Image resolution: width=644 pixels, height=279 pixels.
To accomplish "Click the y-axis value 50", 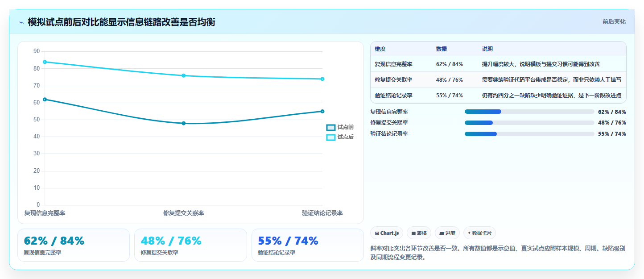I will click(x=37, y=120).
